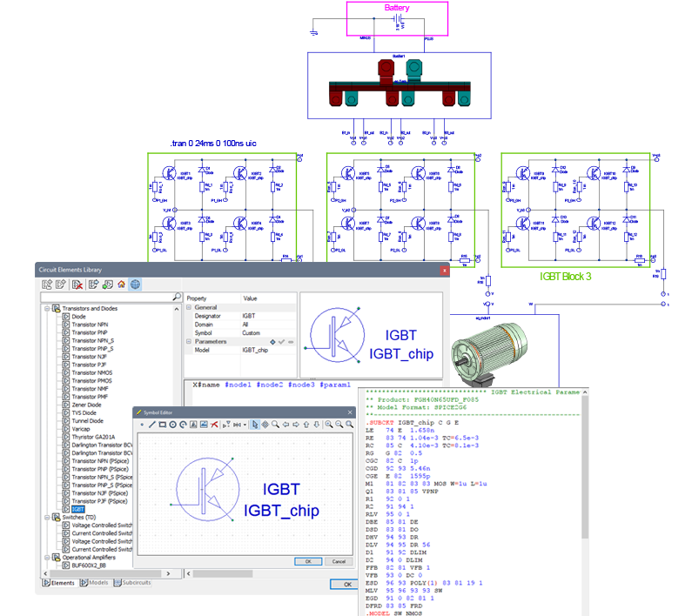Select the TVS Diode tree item
692x616 pixels.
pyautogui.click(x=84, y=412)
